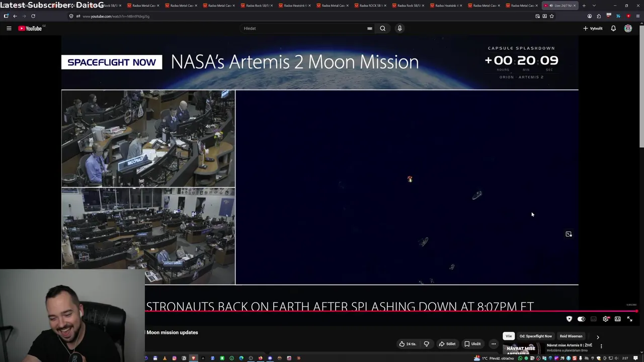Click the Moon mission updates title text
Viewport: 644px width, 362px height.
[172, 332]
